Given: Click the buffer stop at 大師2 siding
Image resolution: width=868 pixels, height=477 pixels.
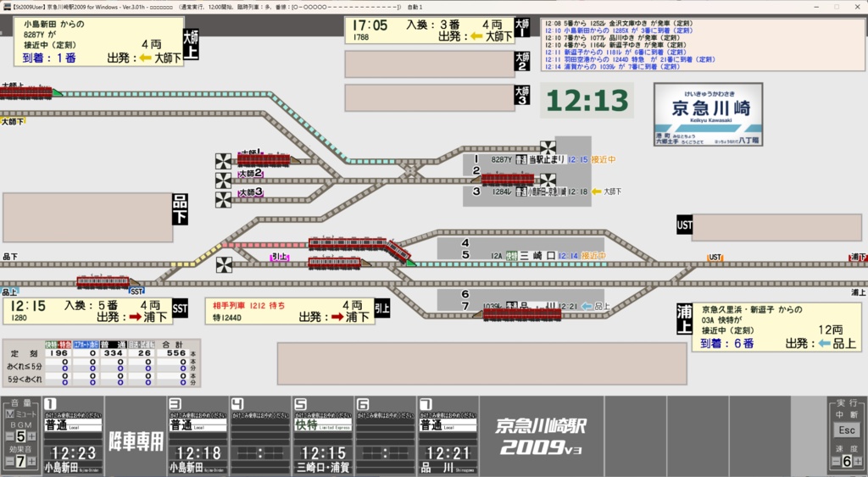Looking at the screenshot, I should pyautogui.click(x=223, y=180).
